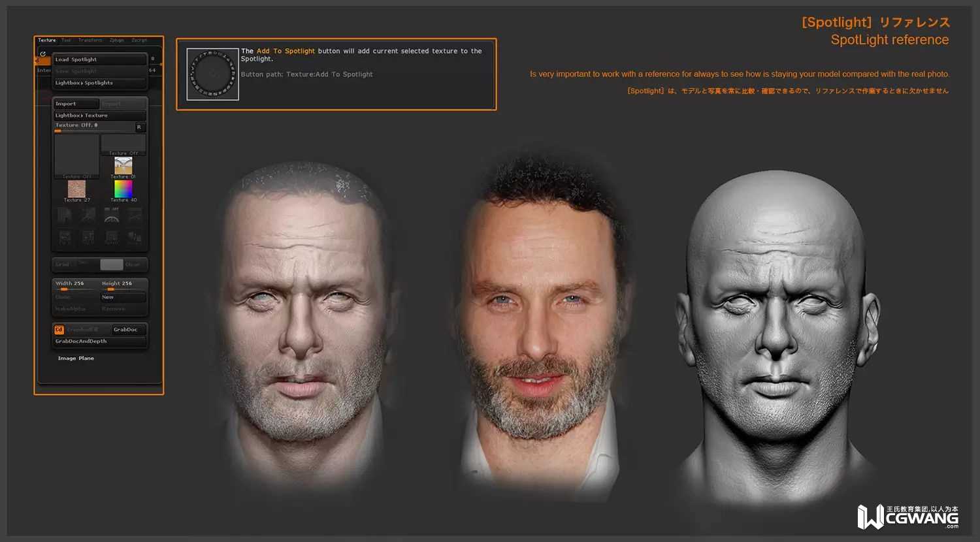980x542 pixels.
Task: Click the Load Spotlight button
Action: tap(99, 59)
